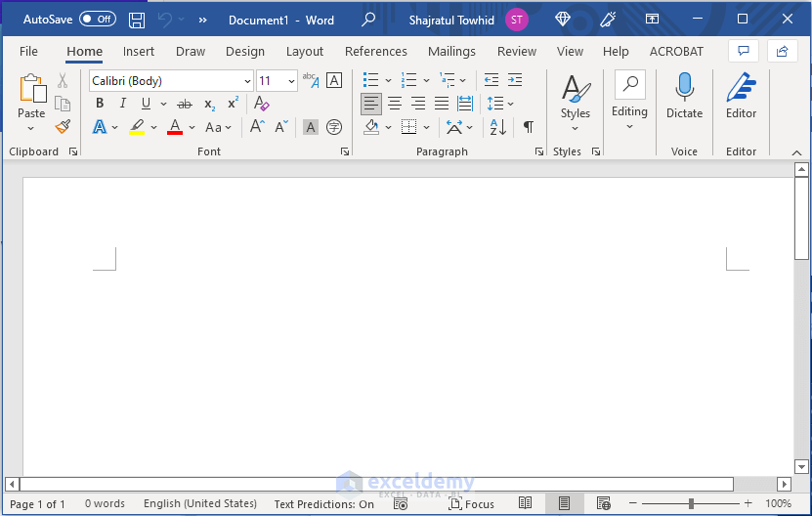Screen dimensions: 812x516
Task: Open the Borders dropdown arrow
Action: click(x=426, y=127)
